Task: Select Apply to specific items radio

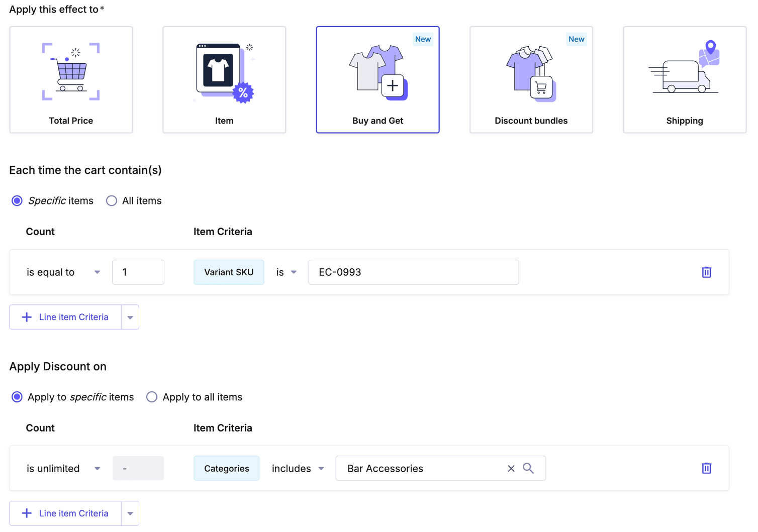Action: click(17, 397)
